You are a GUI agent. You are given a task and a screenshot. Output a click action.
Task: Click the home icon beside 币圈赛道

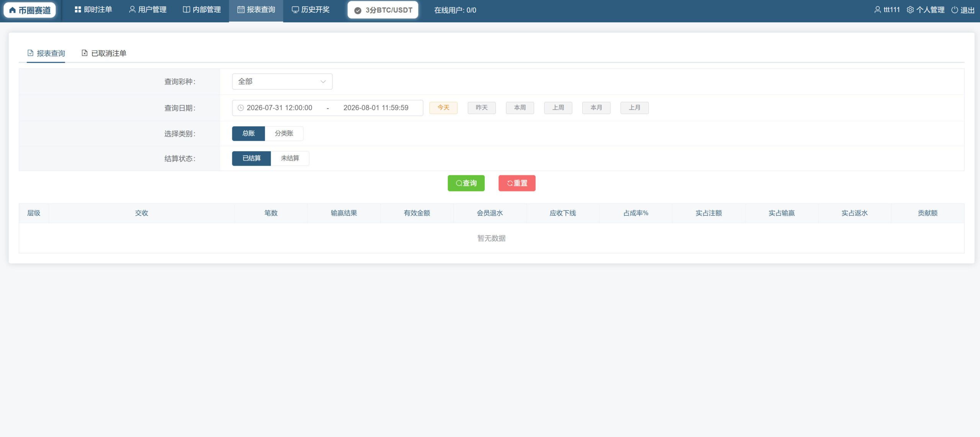(x=12, y=10)
